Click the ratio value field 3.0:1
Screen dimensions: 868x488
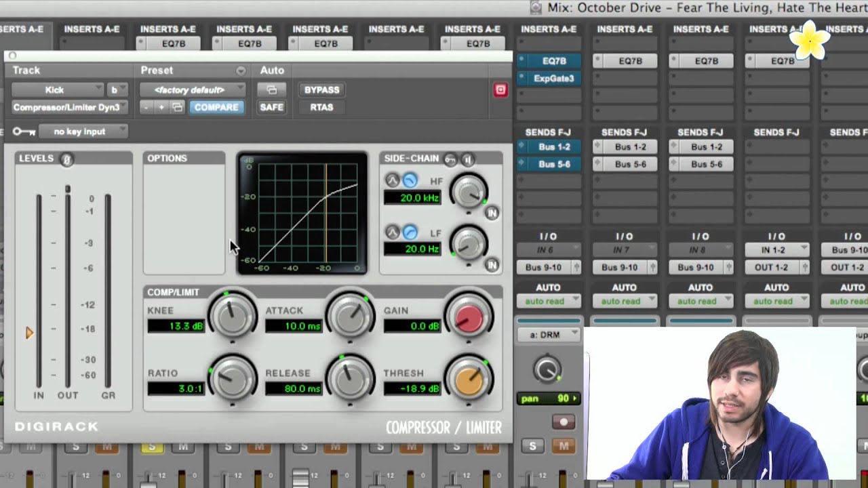(x=176, y=389)
